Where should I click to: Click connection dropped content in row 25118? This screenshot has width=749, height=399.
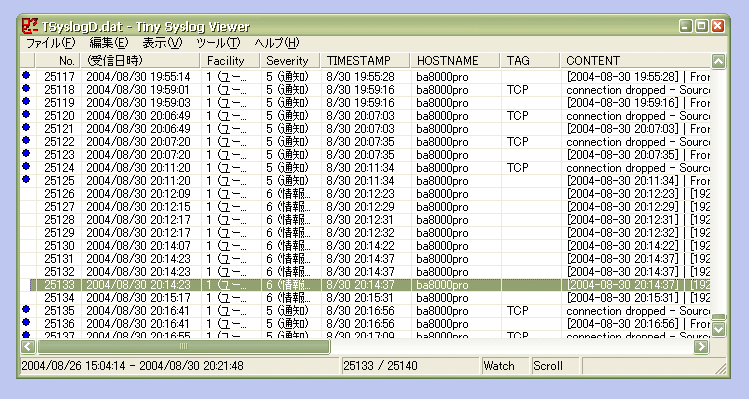click(x=638, y=89)
